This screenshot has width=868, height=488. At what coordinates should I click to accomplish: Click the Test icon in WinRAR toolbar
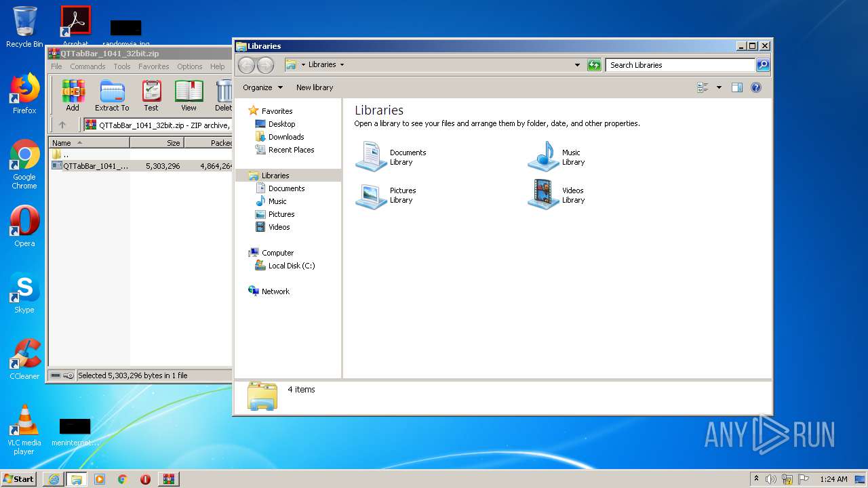tap(151, 95)
